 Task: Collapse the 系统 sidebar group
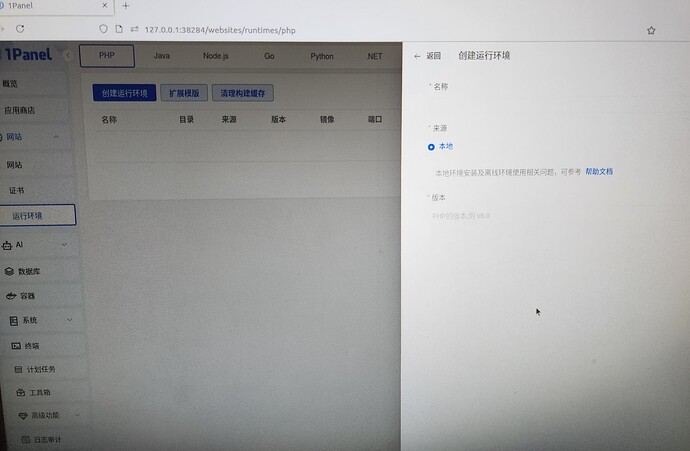click(69, 320)
